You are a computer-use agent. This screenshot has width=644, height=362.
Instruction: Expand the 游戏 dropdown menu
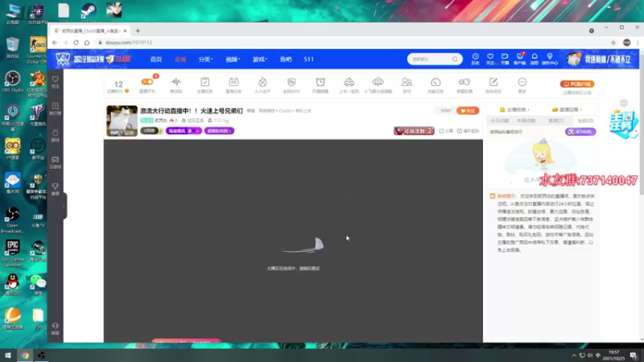click(x=259, y=59)
